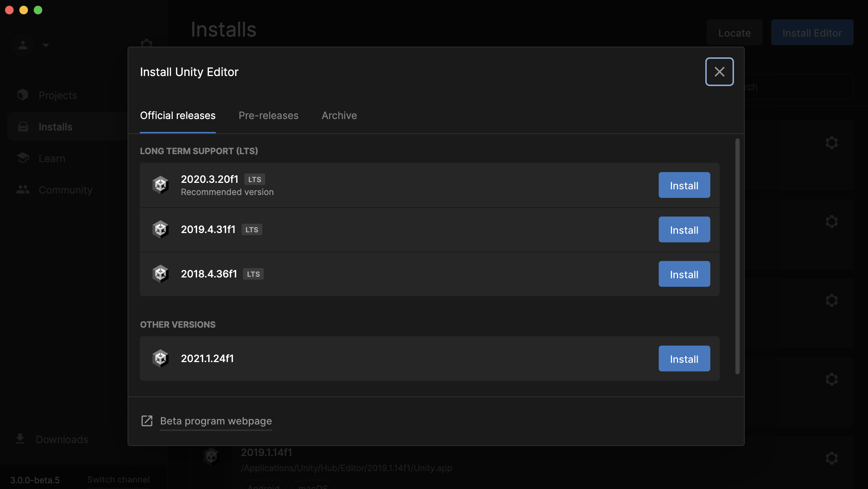Install Unity 2019.4.31f1 LTS

(x=684, y=230)
